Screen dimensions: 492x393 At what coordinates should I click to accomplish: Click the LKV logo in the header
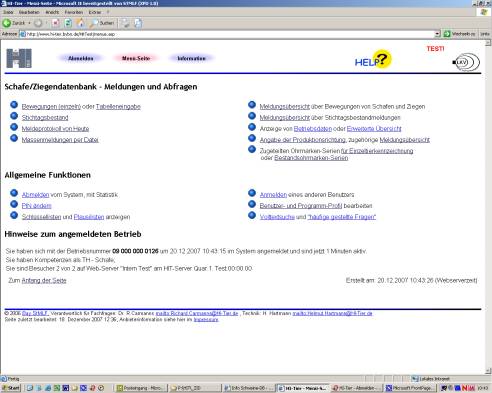pos(466,62)
